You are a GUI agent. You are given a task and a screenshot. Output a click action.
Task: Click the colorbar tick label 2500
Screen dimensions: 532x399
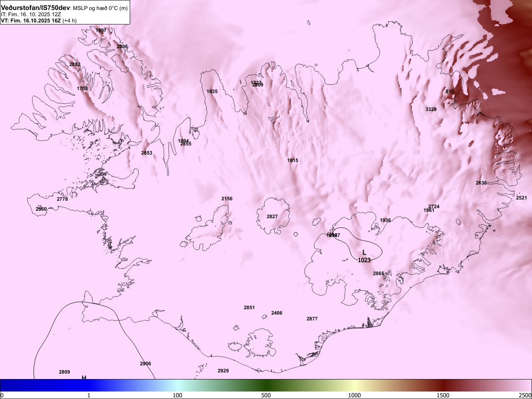(525, 395)
